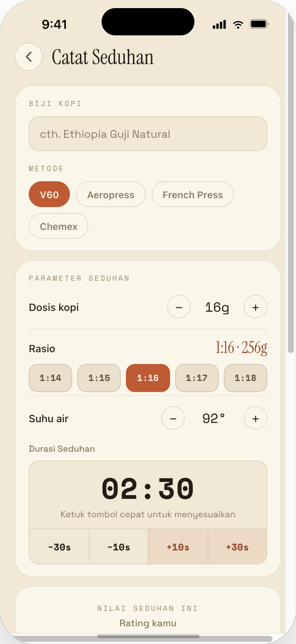The width and height of the screenshot is (296, 644).
Task: Choose the 1:17 ratio option
Action: 197,378
